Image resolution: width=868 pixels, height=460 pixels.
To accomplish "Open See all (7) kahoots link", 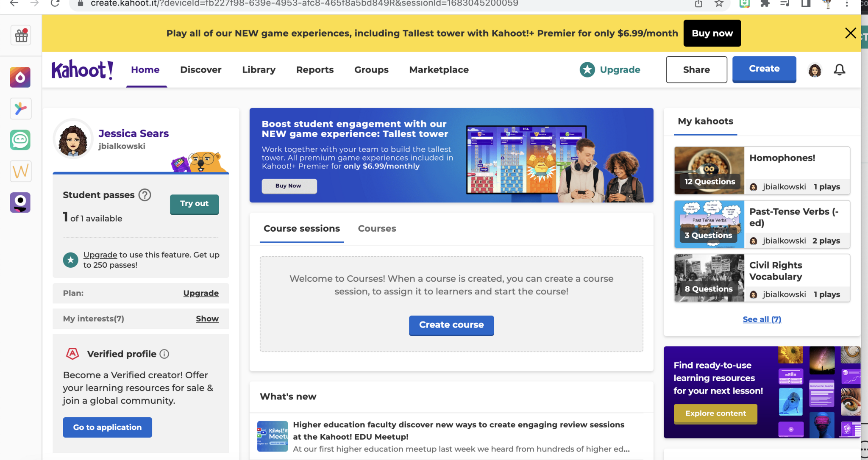I will (762, 319).
